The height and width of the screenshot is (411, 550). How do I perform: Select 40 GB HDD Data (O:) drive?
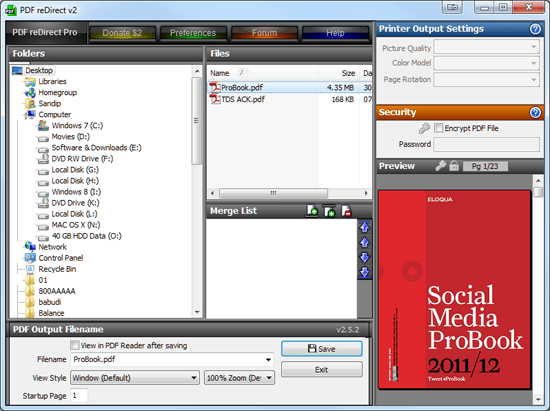[87, 236]
